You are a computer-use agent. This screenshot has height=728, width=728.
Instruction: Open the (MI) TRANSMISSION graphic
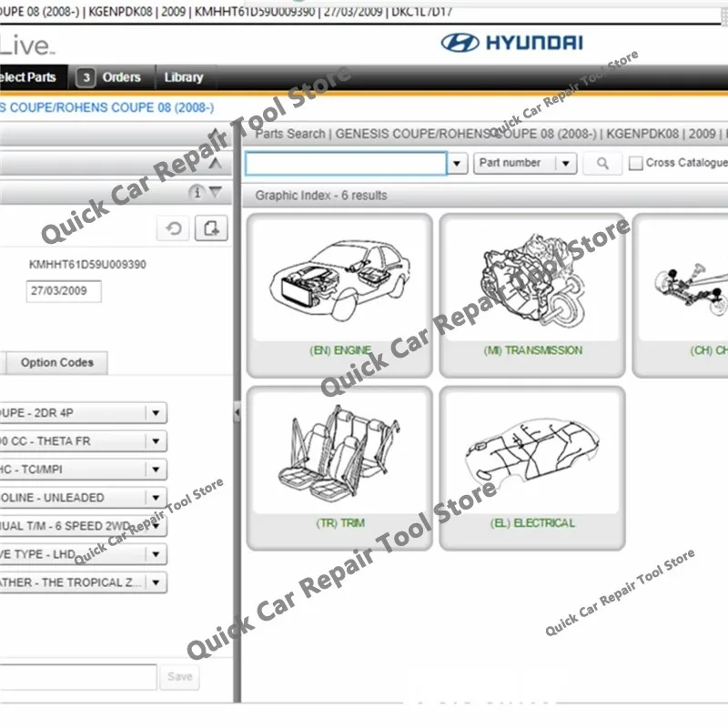[532, 295]
